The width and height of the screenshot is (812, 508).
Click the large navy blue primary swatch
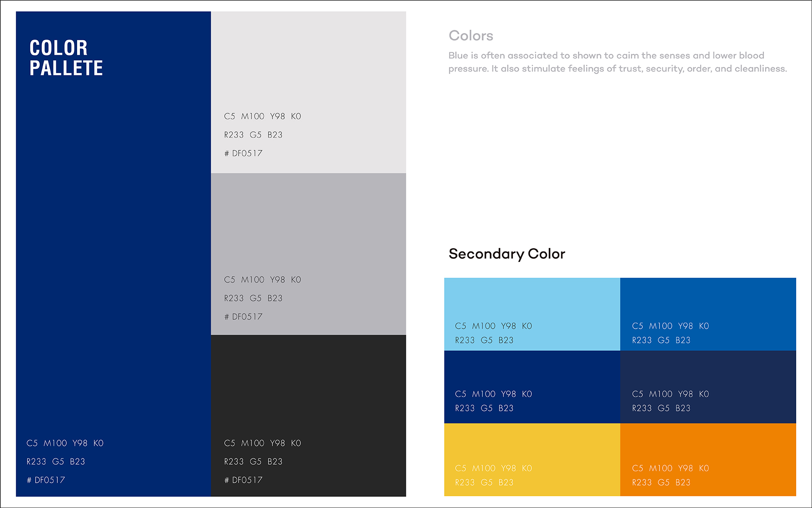113,253
